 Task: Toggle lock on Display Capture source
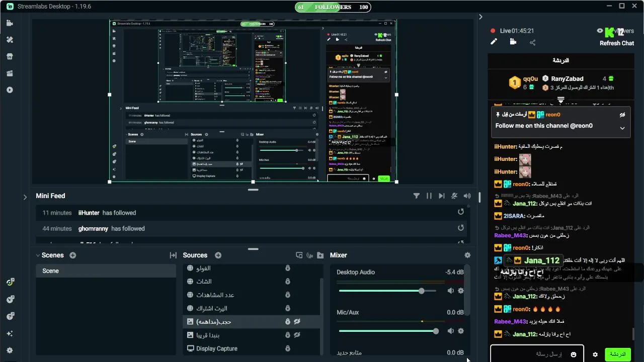click(x=288, y=348)
